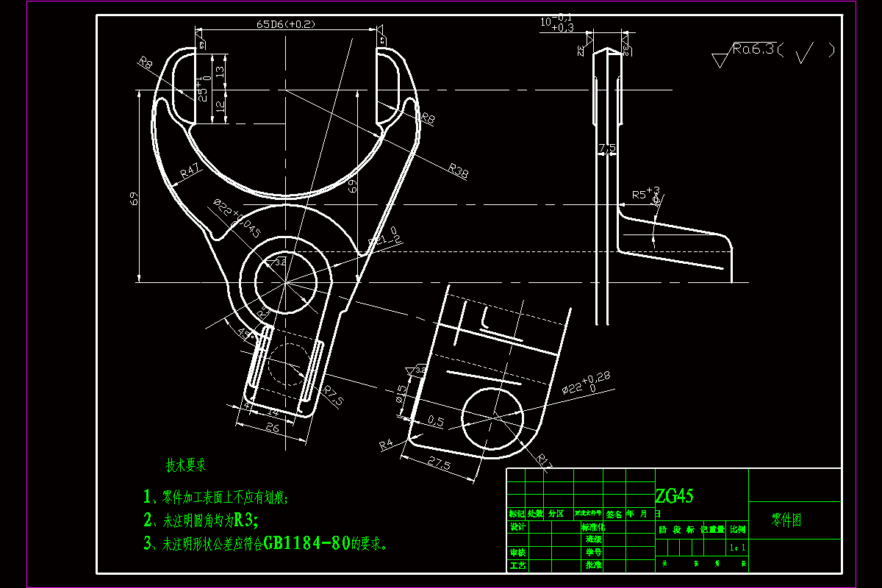
Task: Click the 0.5 dimension text
Action: 436,421
